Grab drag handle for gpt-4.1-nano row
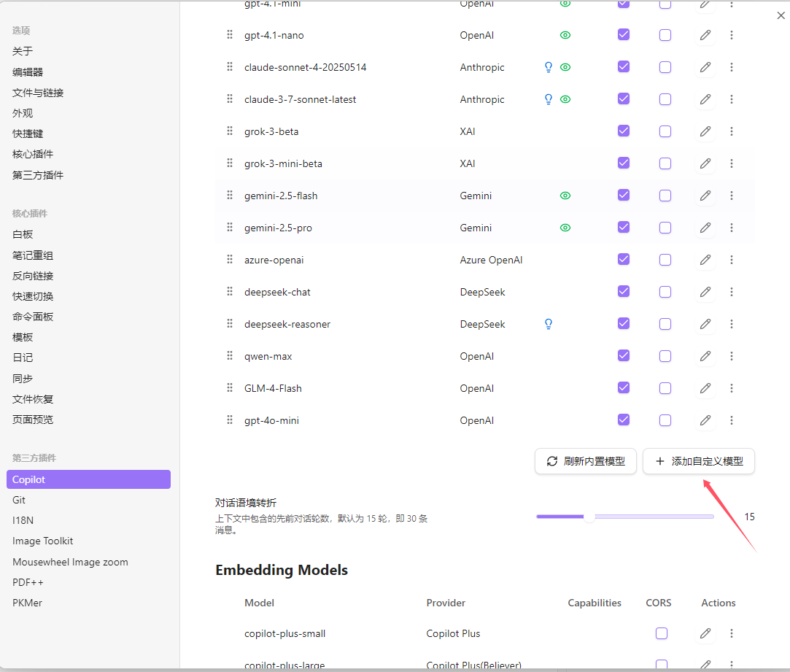Image resolution: width=790 pixels, height=672 pixels. pos(230,35)
